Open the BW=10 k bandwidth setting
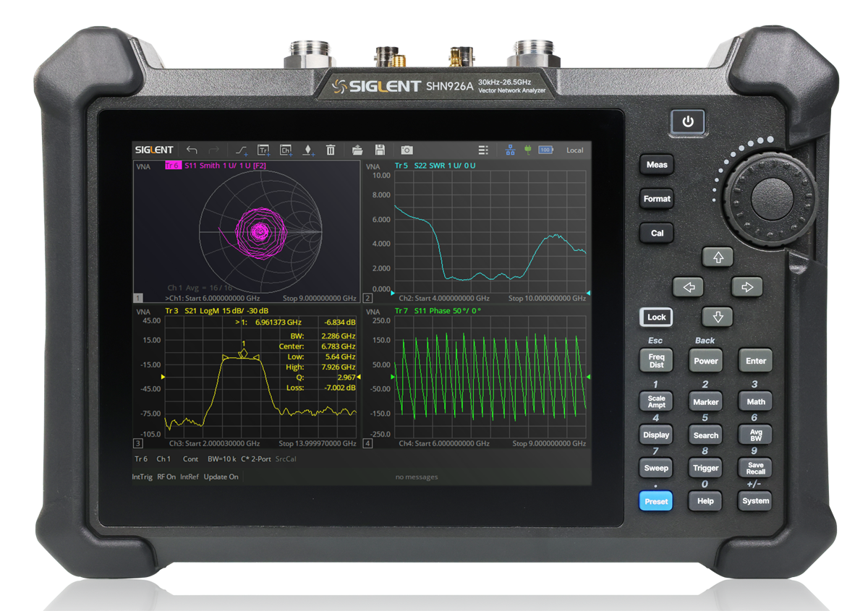 [x=221, y=459]
